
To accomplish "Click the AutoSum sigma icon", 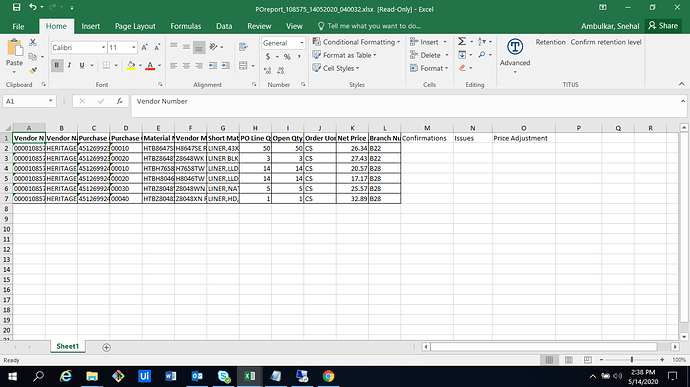I will coord(462,41).
